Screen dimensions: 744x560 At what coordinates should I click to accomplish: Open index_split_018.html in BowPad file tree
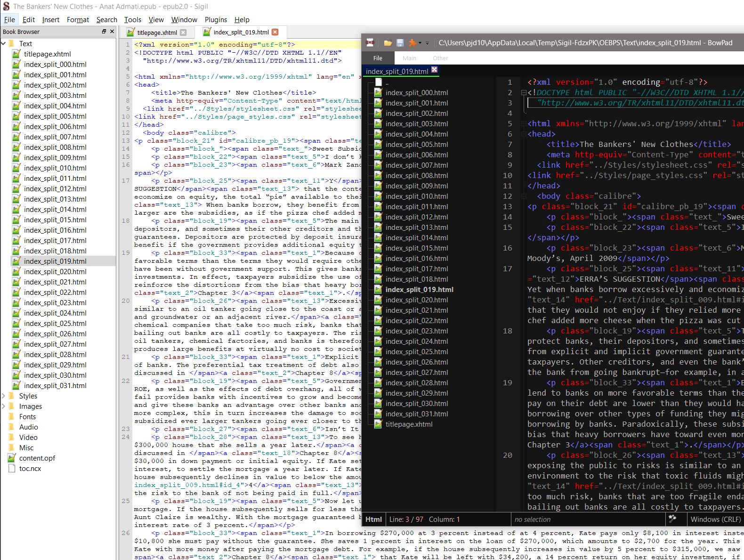coord(417,279)
